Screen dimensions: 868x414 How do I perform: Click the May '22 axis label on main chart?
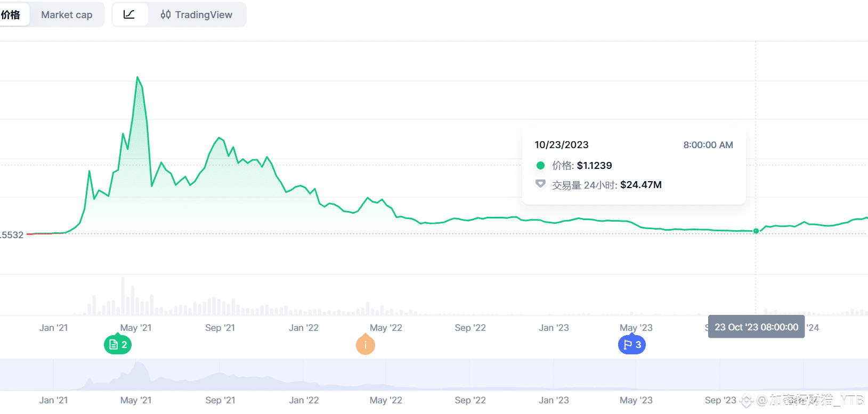[386, 328]
